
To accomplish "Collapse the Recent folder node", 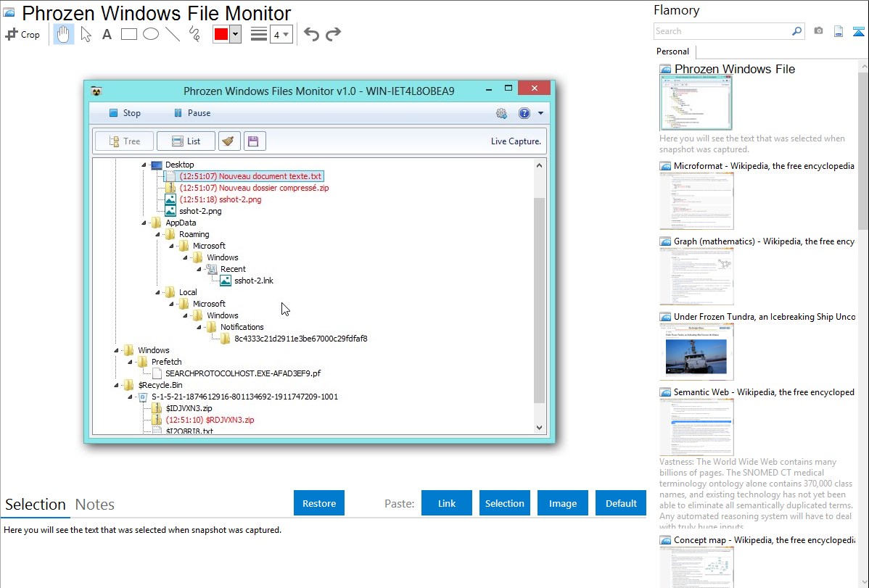I will click(x=199, y=269).
